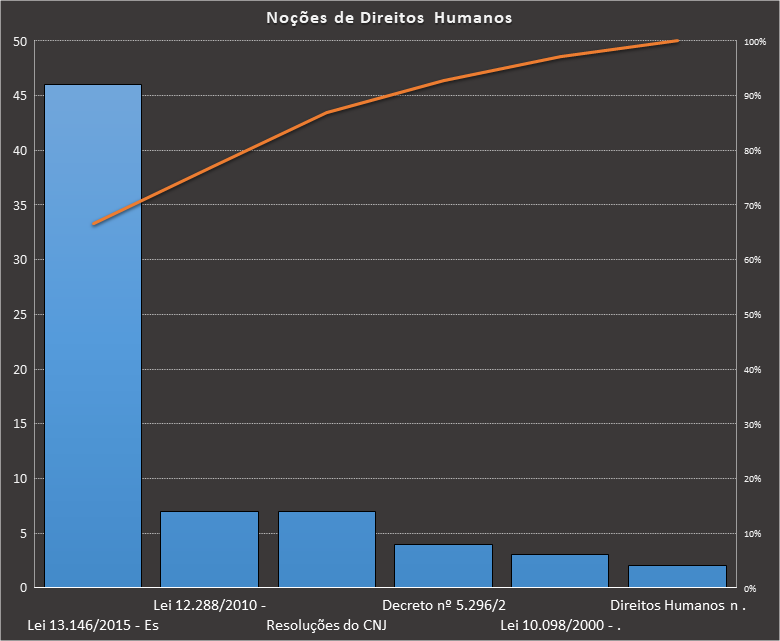This screenshot has height=641, width=780.
Task: Click the Lei 13.146/2015 category label
Action: click(x=93, y=626)
